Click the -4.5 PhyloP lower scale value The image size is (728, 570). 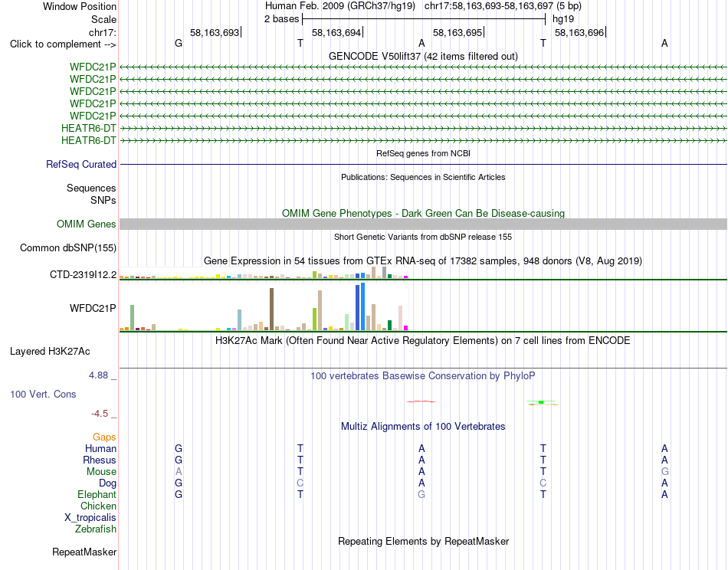100,414
